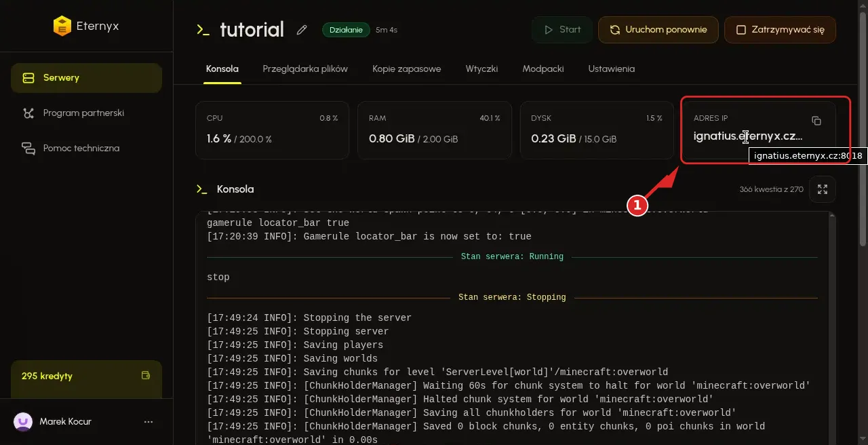Open Program partnerski in sidebar
Image resolution: width=868 pixels, height=445 pixels.
86,113
